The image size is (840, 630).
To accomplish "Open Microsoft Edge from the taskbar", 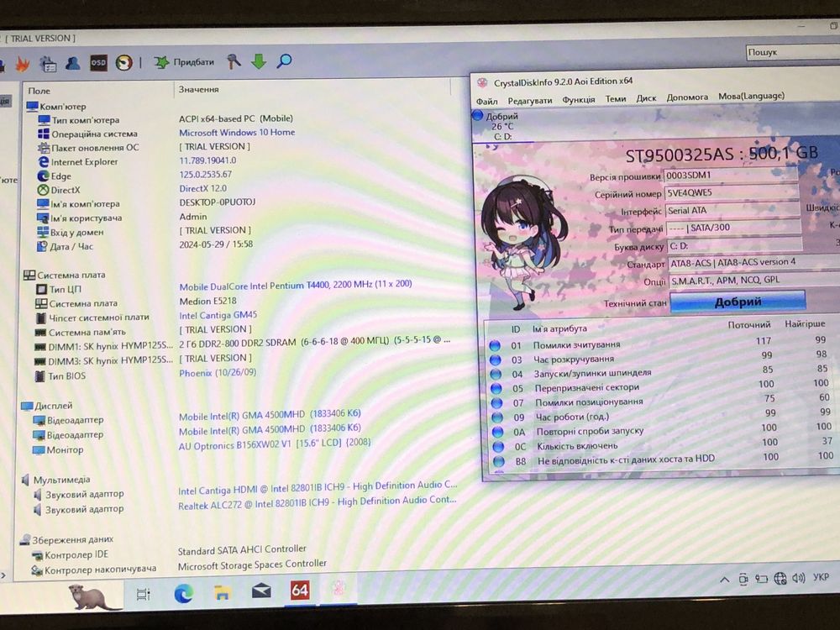I will pos(184,593).
